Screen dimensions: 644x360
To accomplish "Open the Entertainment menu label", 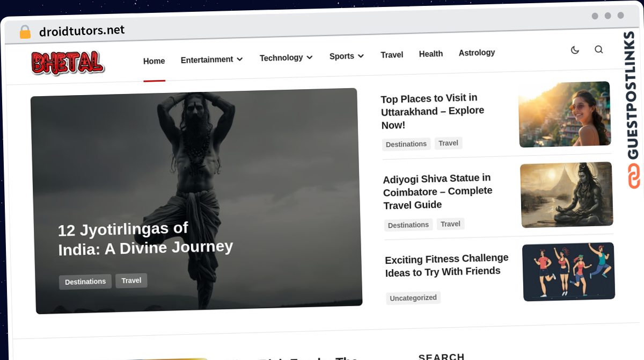I will [207, 60].
